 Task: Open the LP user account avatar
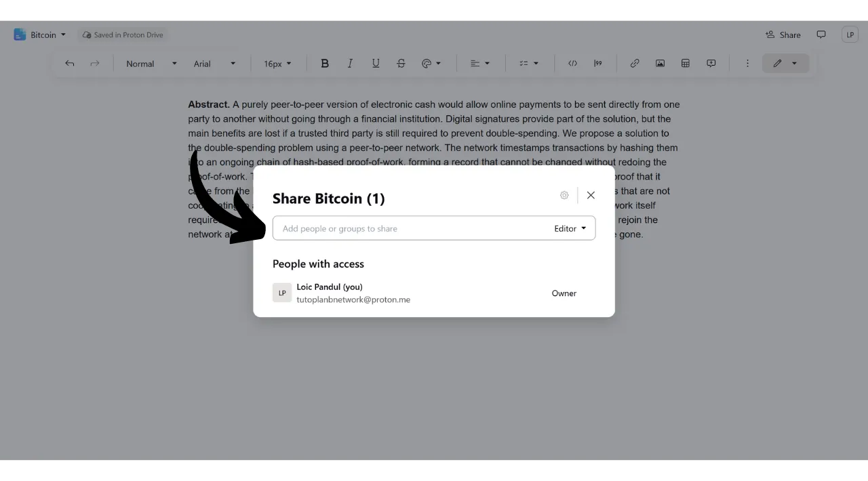[x=850, y=35]
